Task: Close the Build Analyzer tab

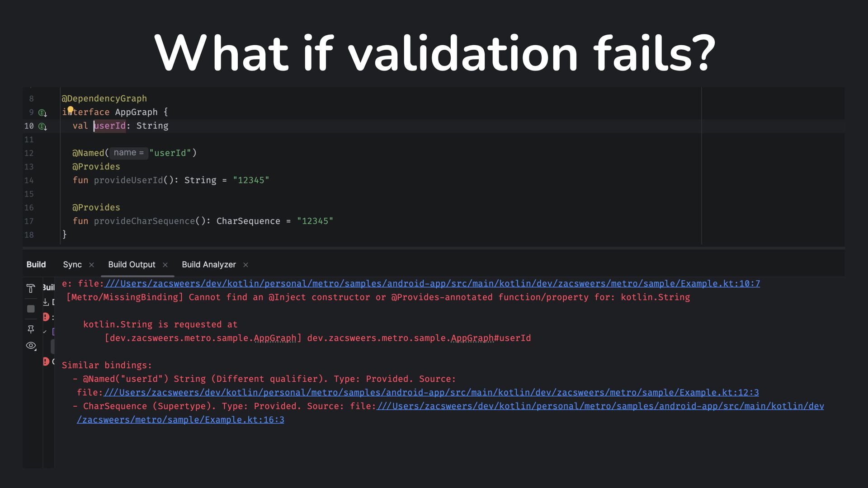Action: pyautogui.click(x=245, y=265)
